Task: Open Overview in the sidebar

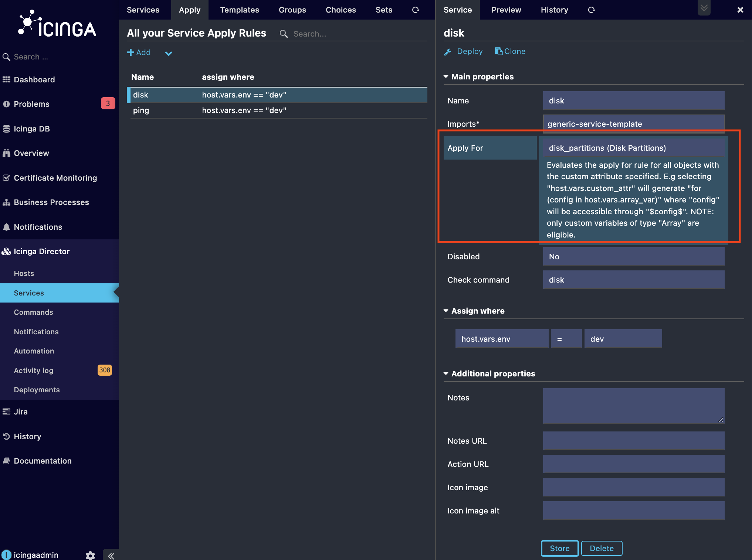Action: coord(31,153)
